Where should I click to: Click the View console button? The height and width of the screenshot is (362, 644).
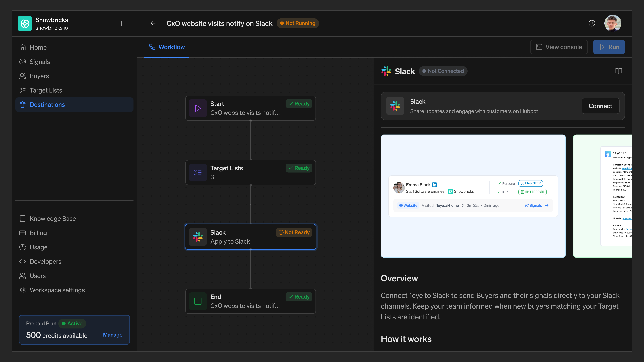pos(559,47)
